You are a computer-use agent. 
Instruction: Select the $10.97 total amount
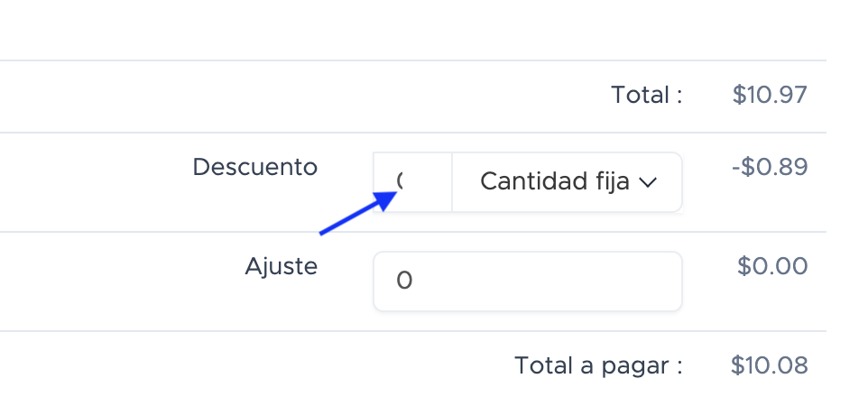[770, 94]
